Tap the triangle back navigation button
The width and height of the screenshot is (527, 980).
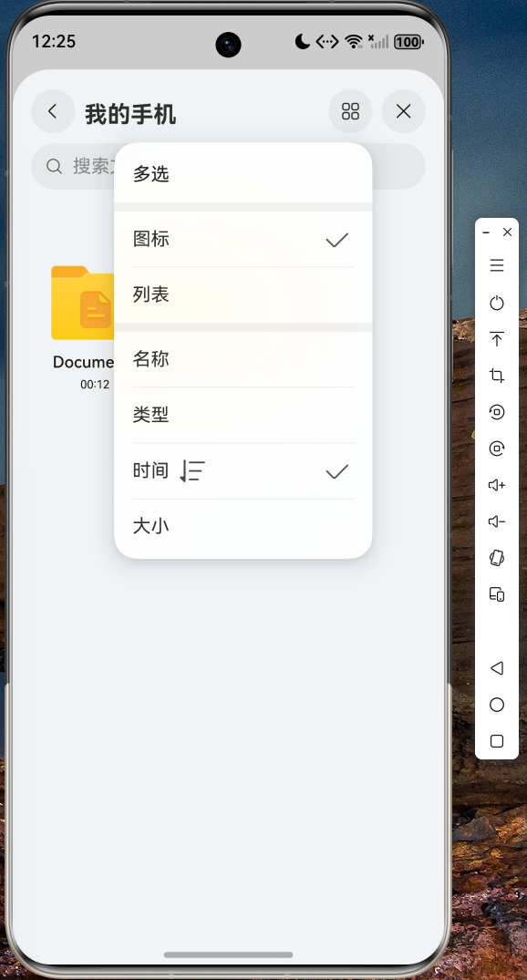pos(497,668)
